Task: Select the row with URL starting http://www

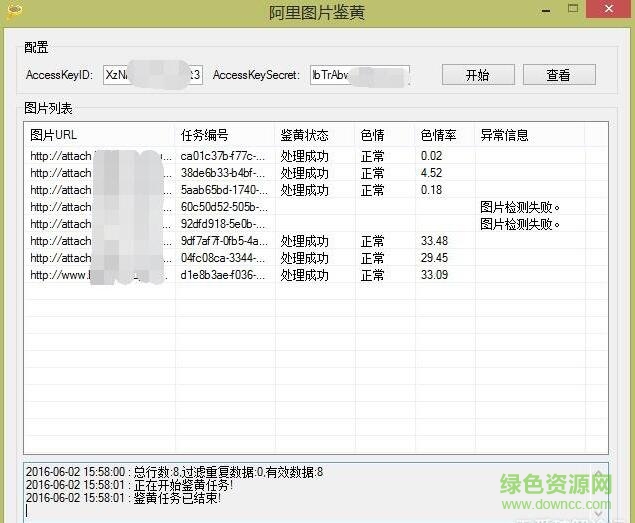Action: pos(62,275)
